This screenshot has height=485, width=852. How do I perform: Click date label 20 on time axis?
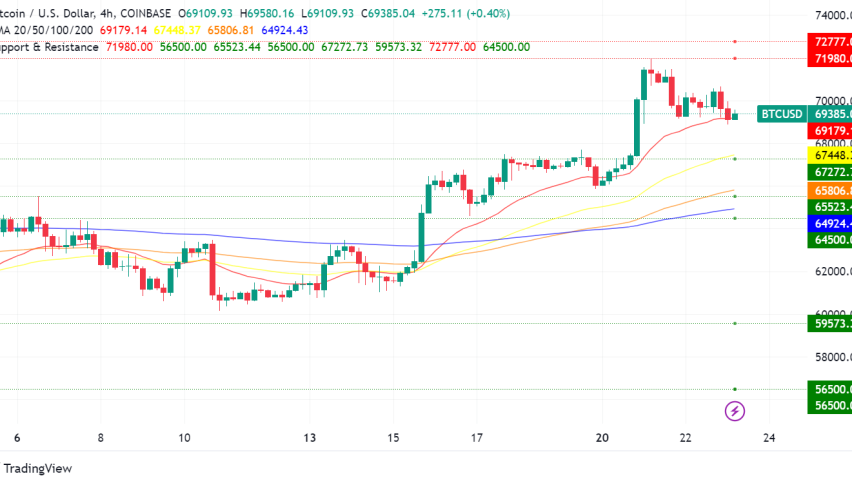(x=602, y=438)
